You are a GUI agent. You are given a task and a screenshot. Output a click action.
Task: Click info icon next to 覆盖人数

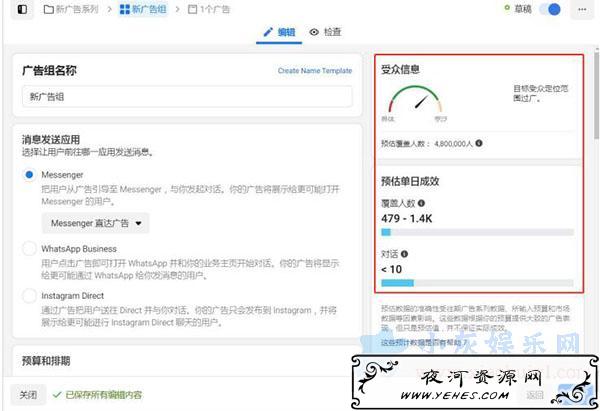tap(421, 203)
